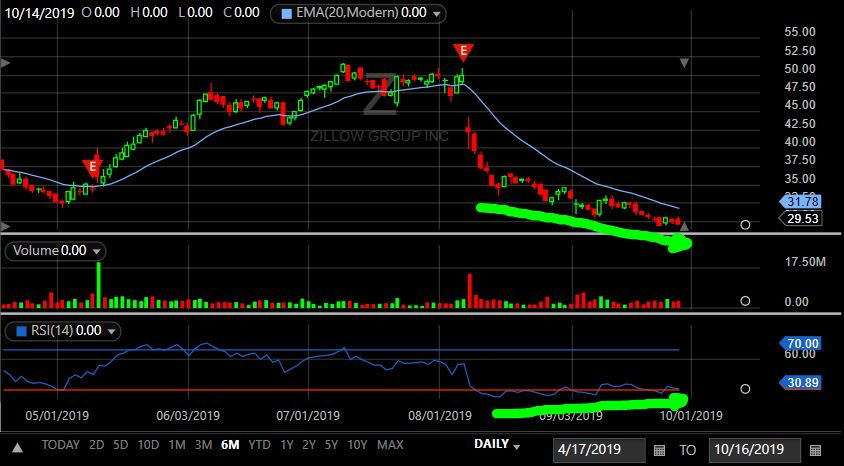Select the MAX time range

pyautogui.click(x=390, y=445)
